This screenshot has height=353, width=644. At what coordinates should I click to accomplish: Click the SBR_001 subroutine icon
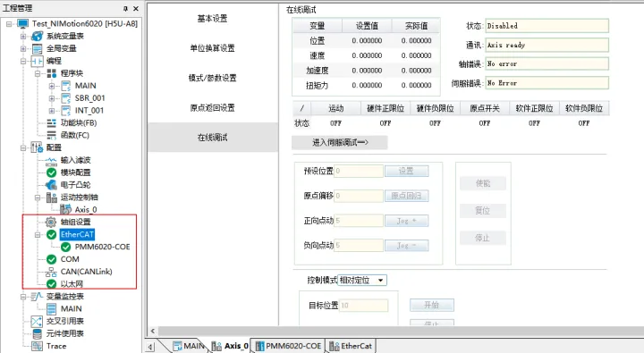pos(66,98)
